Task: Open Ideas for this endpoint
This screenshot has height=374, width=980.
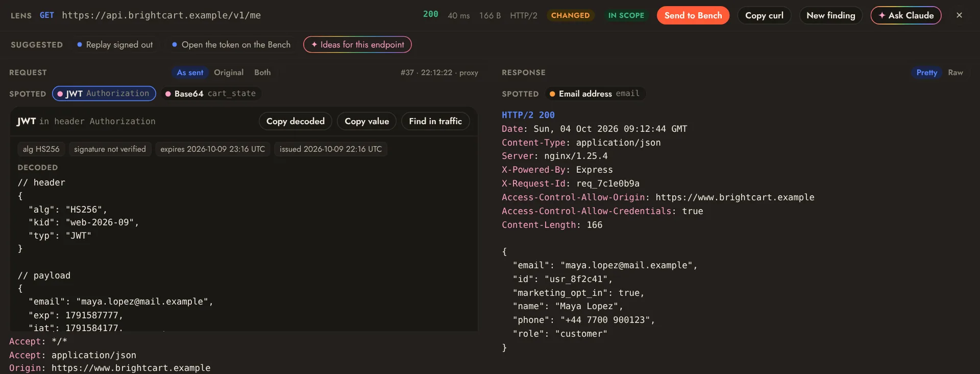Action: (357, 45)
